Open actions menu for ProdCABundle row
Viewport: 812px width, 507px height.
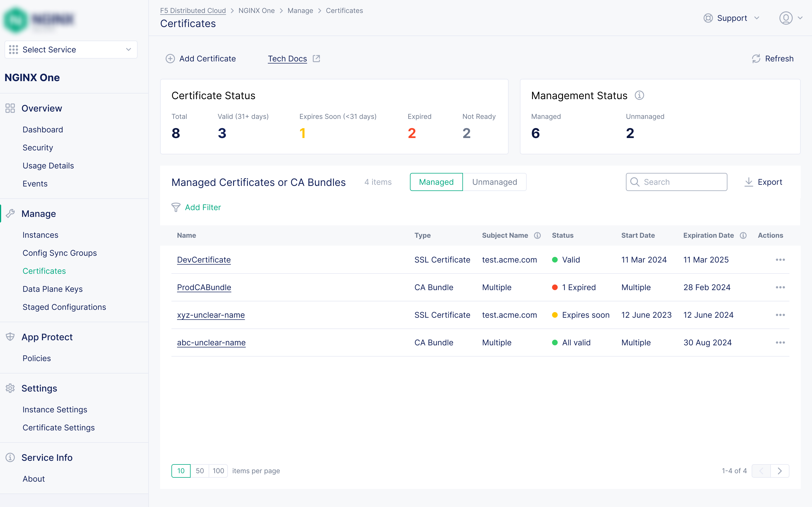(780, 287)
